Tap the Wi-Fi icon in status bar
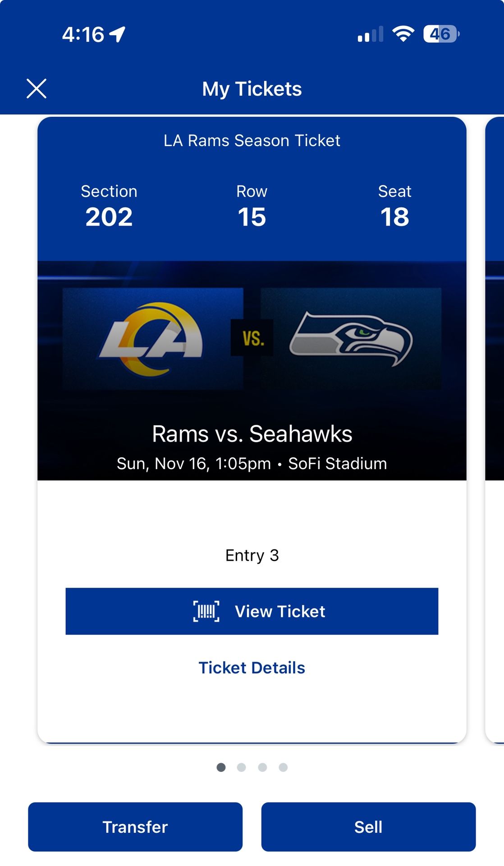Screen dimensions: 504x866 (x=403, y=34)
